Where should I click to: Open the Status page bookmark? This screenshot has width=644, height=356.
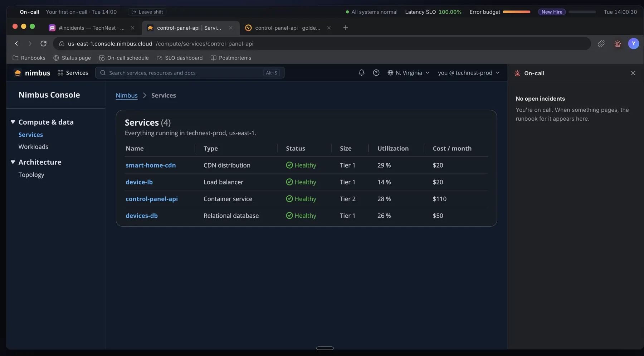point(72,58)
